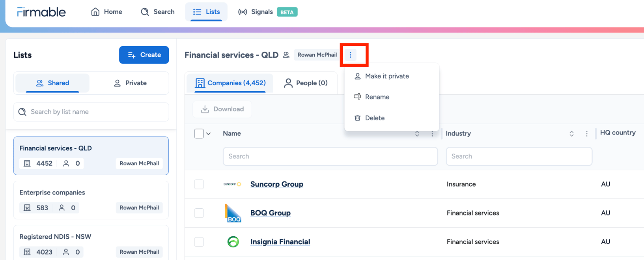
Task: Open the Suncorp Group company link
Action: (x=276, y=184)
